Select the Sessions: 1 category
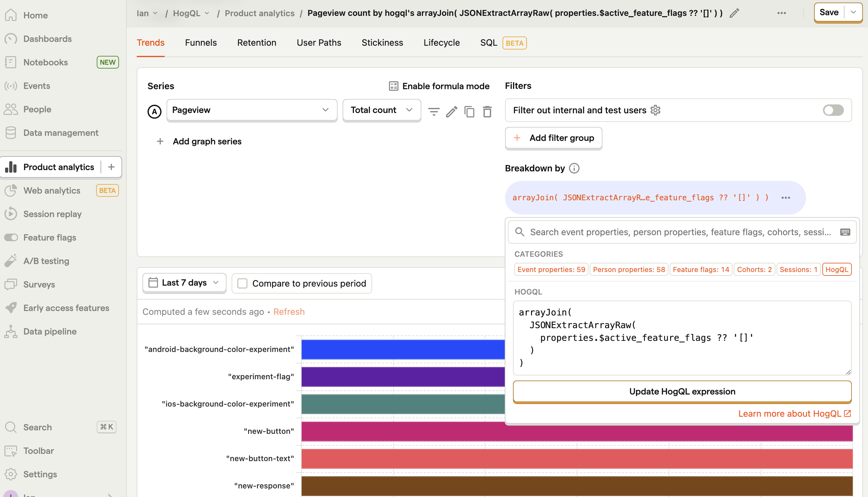The width and height of the screenshot is (868, 497). [799, 269]
